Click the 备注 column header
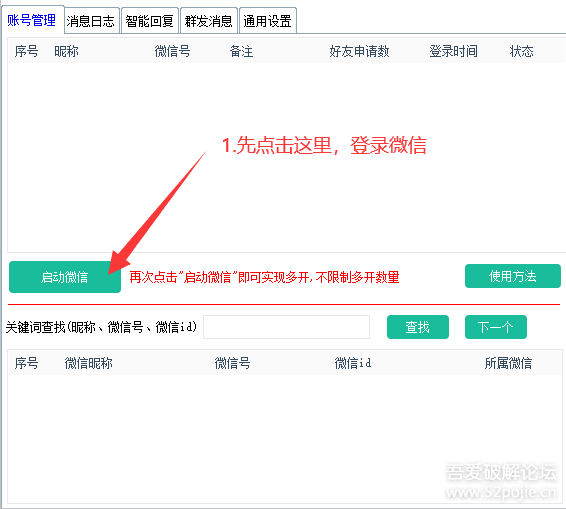Viewport: 566px width, 509px height. [x=241, y=51]
